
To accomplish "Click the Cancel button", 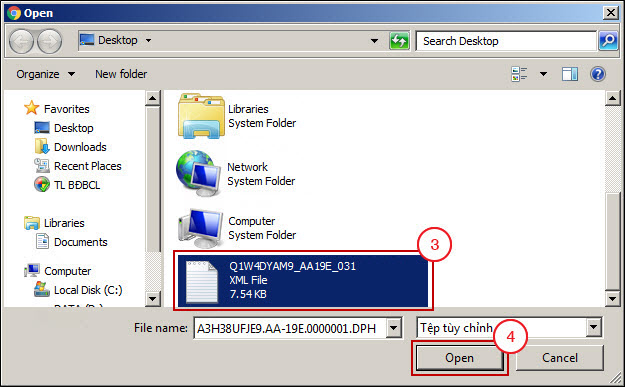I will point(560,358).
